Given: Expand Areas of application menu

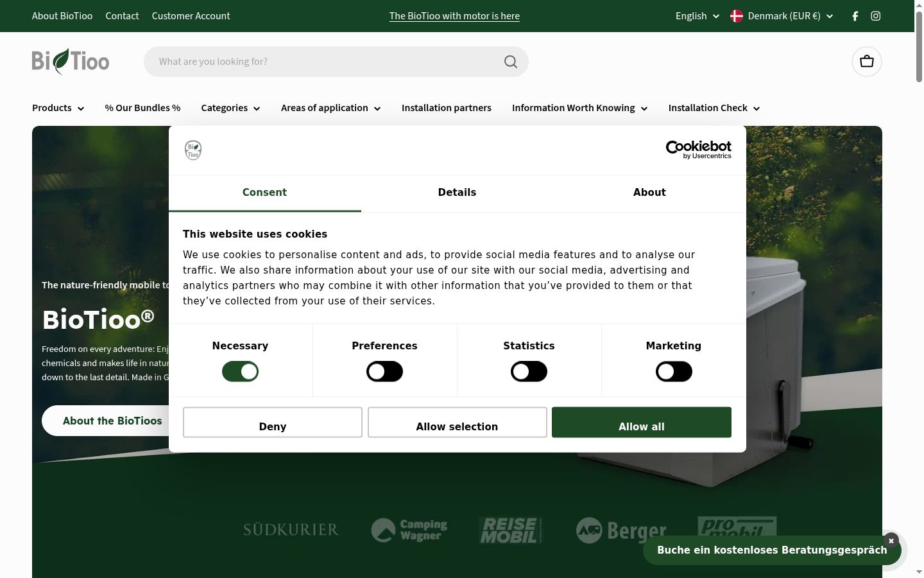Looking at the screenshot, I should [x=330, y=108].
